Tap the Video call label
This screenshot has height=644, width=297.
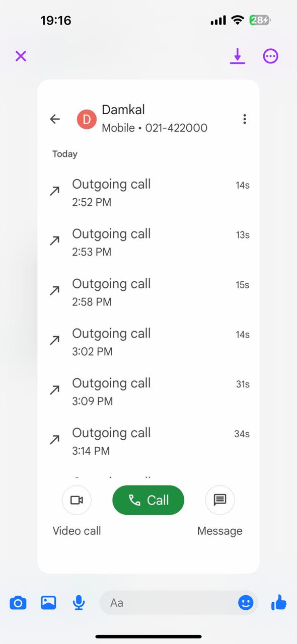coord(77,531)
